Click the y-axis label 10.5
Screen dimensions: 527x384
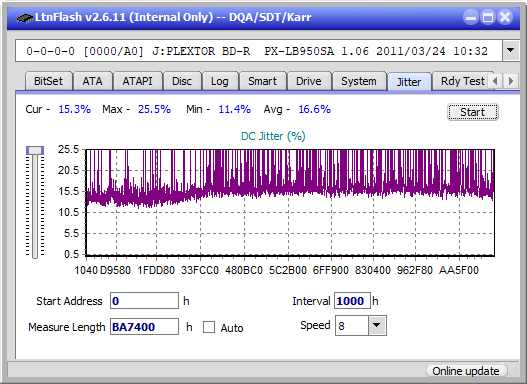click(68, 212)
